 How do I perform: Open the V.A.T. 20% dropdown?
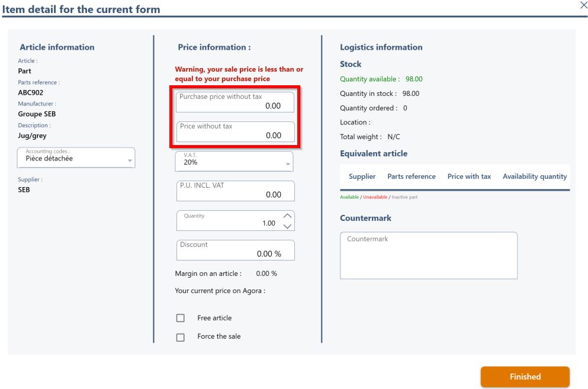[234, 161]
